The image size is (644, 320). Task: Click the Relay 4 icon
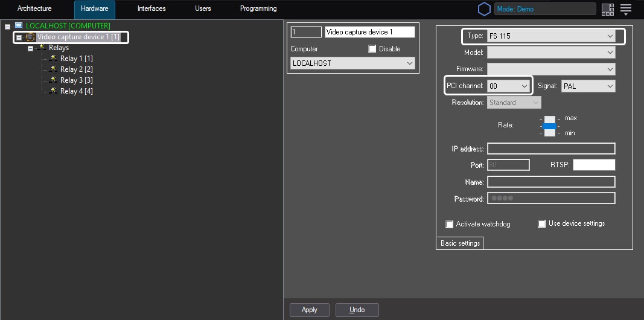53,91
